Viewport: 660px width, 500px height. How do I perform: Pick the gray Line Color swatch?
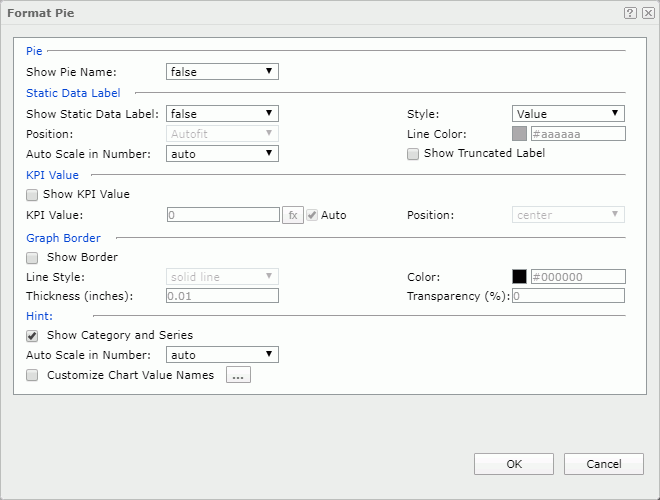coord(519,134)
